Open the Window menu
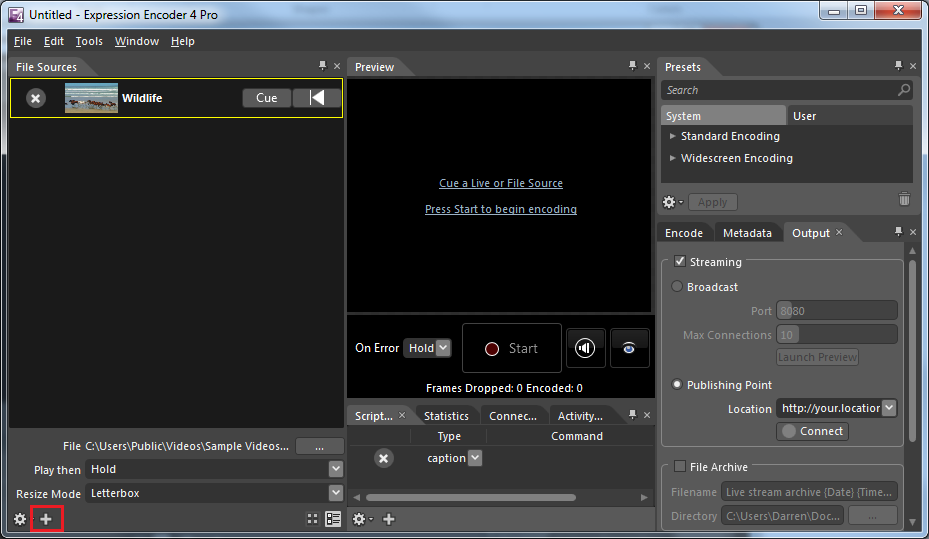The height and width of the screenshot is (539, 929). (137, 41)
